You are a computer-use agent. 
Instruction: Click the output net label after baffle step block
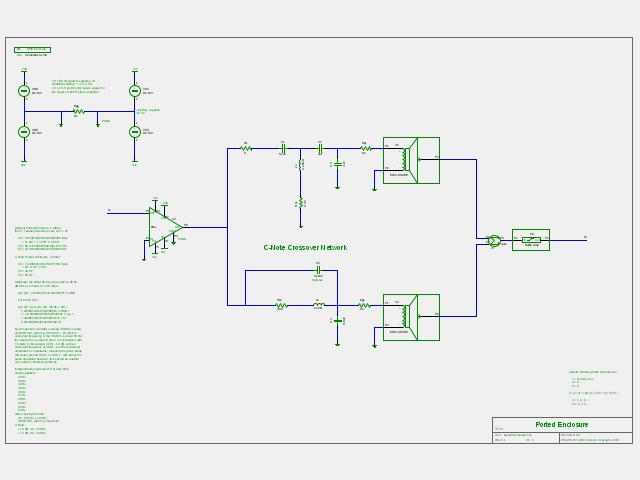pos(585,237)
